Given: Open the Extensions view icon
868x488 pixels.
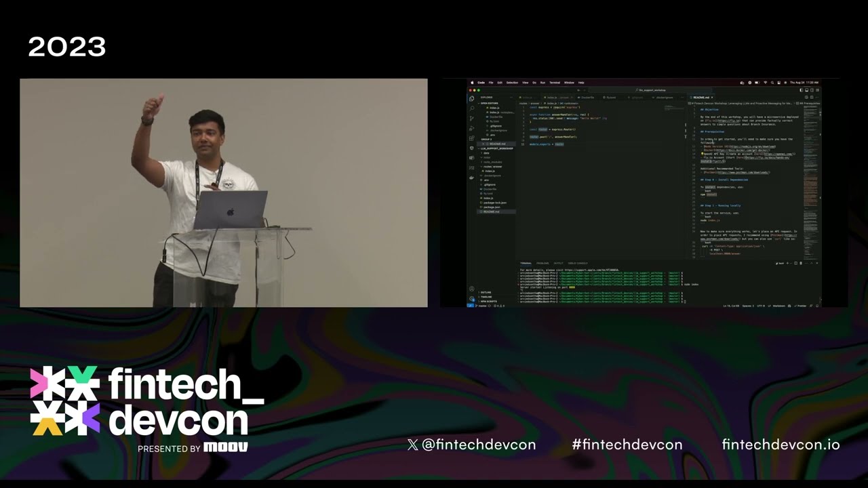Looking at the screenshot, I should pos(472,138).
